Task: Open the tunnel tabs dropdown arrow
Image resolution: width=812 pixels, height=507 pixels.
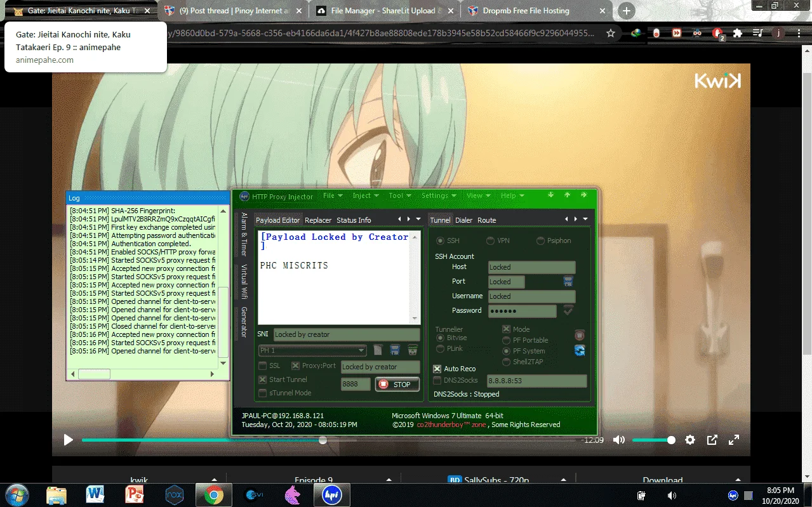Action: 585,220
